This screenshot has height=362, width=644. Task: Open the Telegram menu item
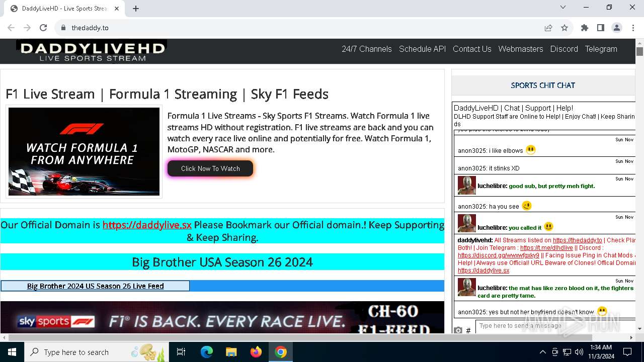pos(601,49)
